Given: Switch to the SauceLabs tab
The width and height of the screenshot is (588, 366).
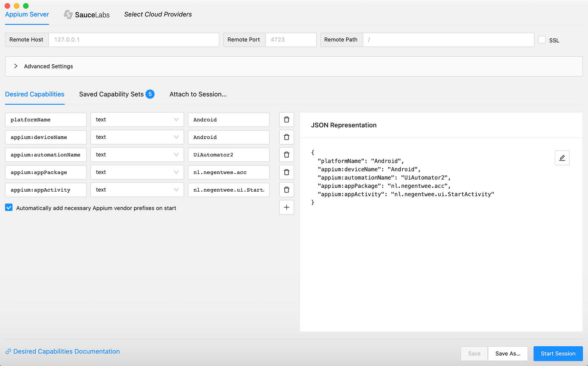Looking at the screenshot, I should (87, 15).
